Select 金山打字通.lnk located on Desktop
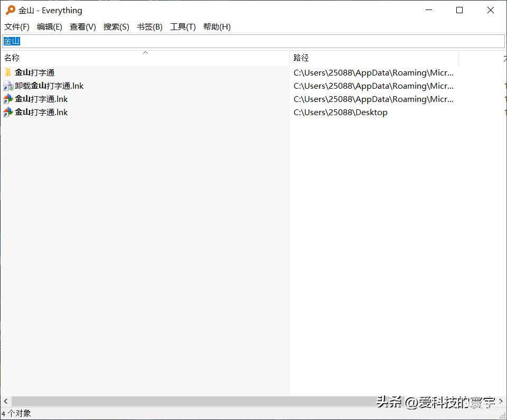Viewport: 507px width, 420px height. point(41,113)
